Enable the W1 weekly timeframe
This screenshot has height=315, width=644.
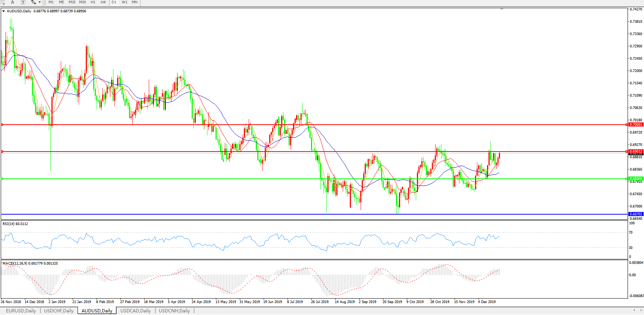(x=125, y=2)
